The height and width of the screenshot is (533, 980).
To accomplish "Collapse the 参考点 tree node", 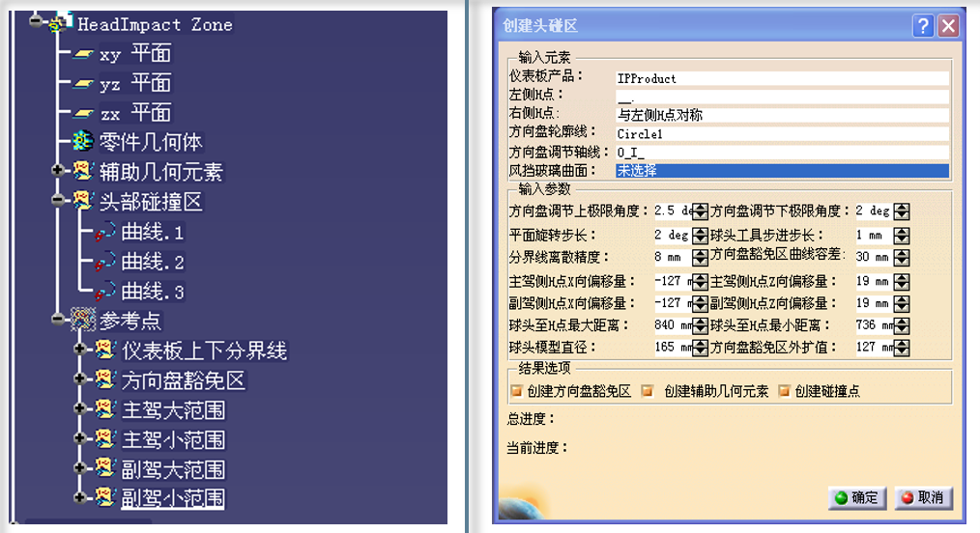I will pyautogui.click(x=57, y=319).
